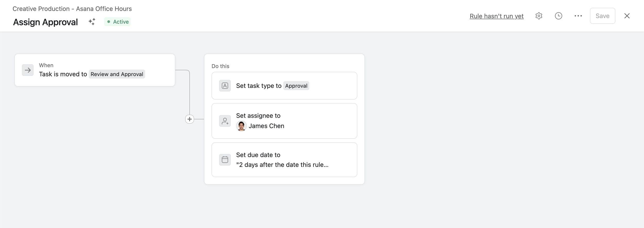Click the arrow icon in the When trigger card
Image resolution: width=644 pixels, height=228 pixels.
coord(28,70)
